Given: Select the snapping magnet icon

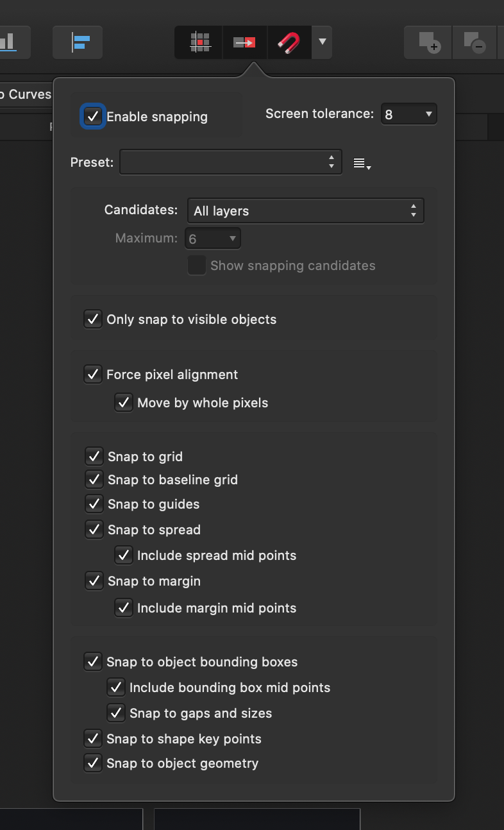Looking at the screenshot, I should tap(289, 42).
